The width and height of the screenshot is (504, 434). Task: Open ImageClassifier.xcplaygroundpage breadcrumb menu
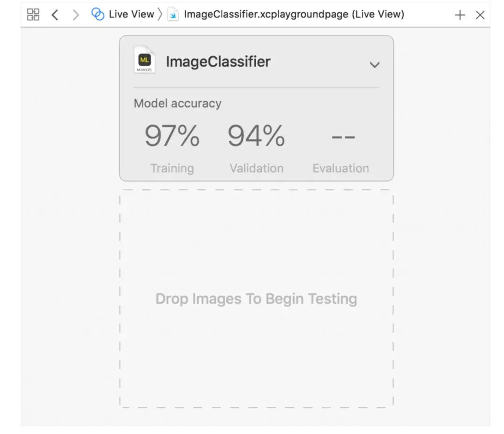(x=294, y=14)
